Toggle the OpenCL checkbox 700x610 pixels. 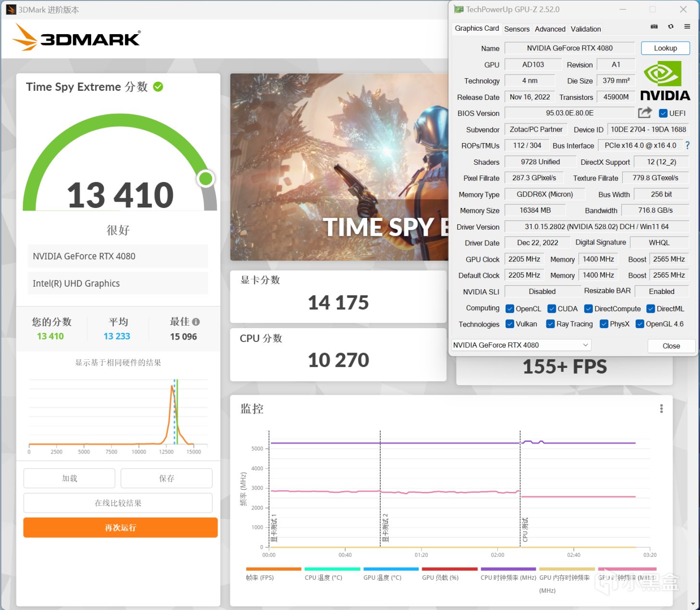pyautogui.click(x=510, y=309)
